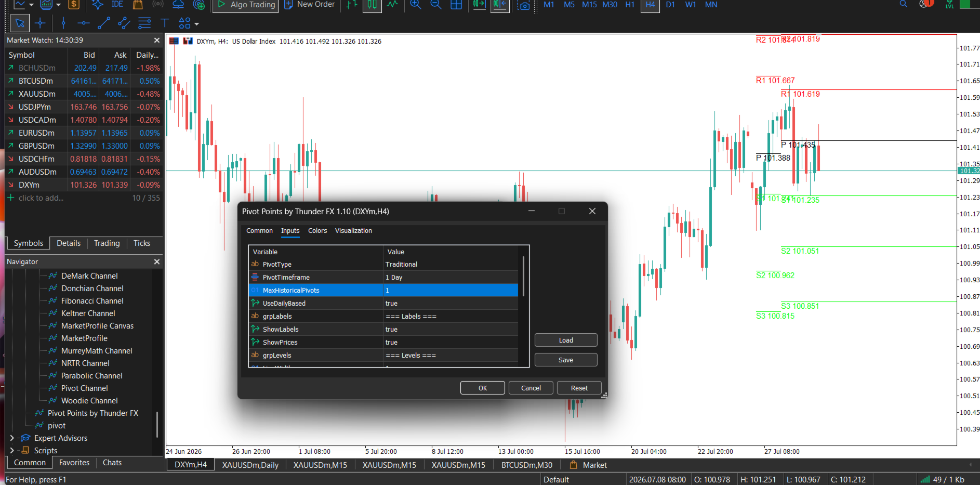Open the shapes objects tool
The image size is (980, 485).
pyautogui.click(x=184, y=23)
